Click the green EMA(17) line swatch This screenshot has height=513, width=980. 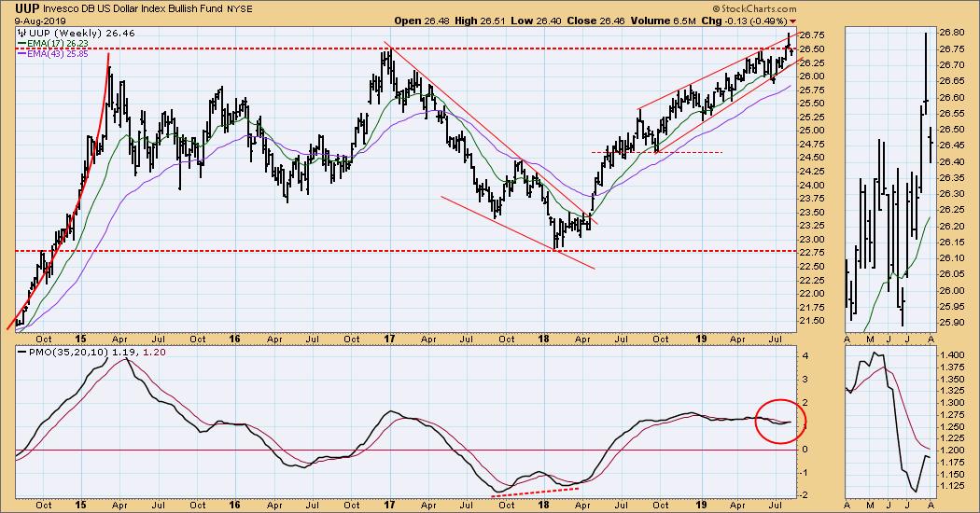point(21,44)
